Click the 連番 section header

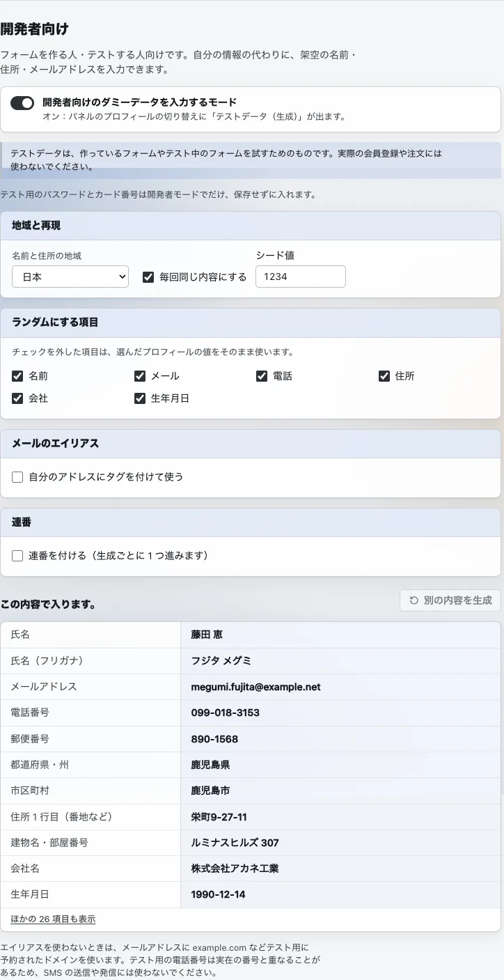click(x=251, y=522)
